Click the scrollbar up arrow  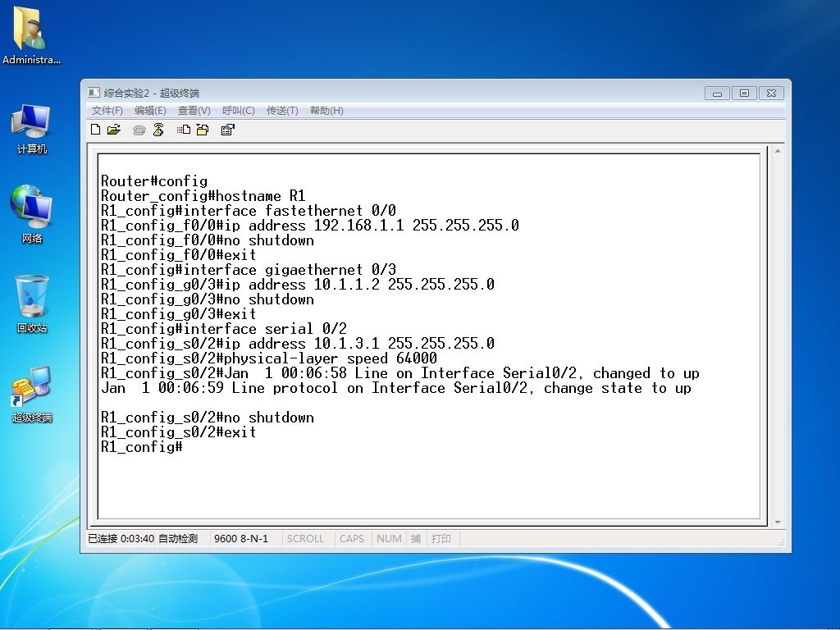(x=778, y=152)
